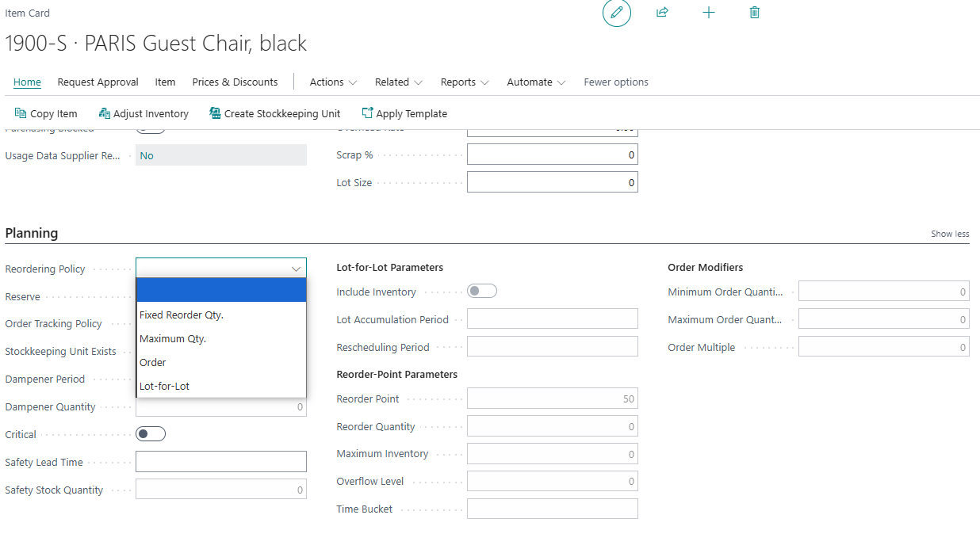Click the Time Bucket field

click(x=552, y=509)
